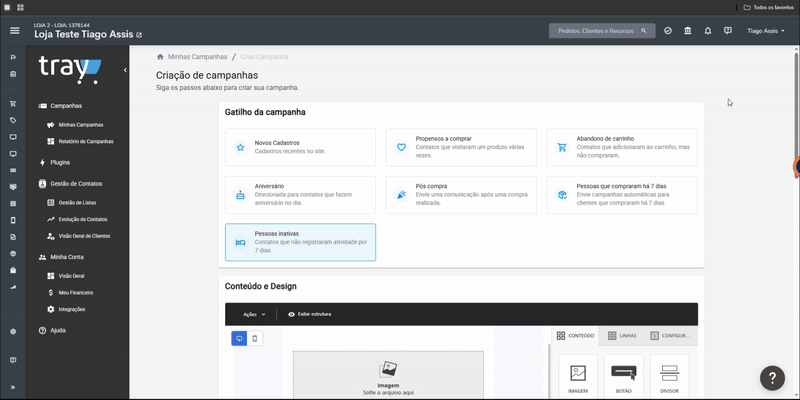Viewport: 800px width, 400px height.
Task: Open Minhas Campanhas in the sidebar
Action: [x=76, y=124]
